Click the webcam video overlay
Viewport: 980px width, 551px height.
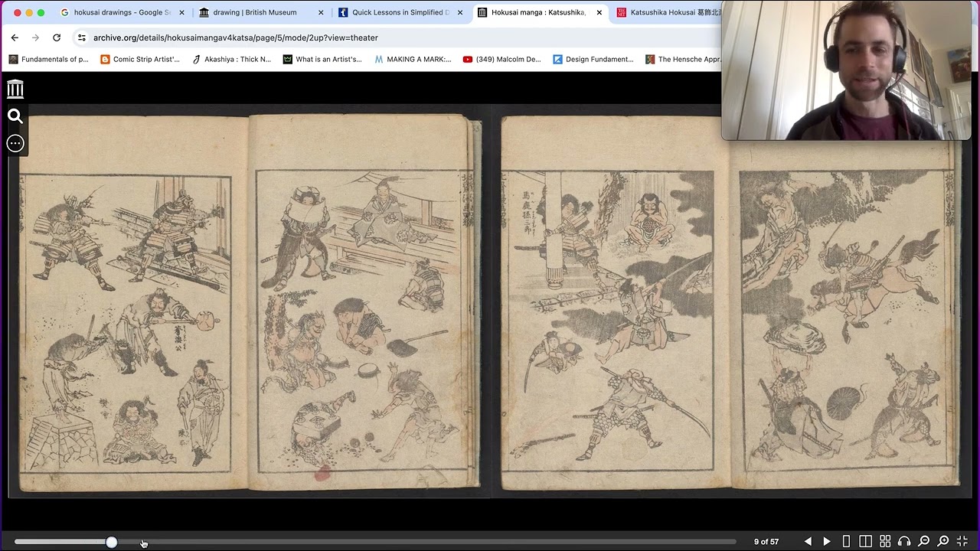coord(846,70)
